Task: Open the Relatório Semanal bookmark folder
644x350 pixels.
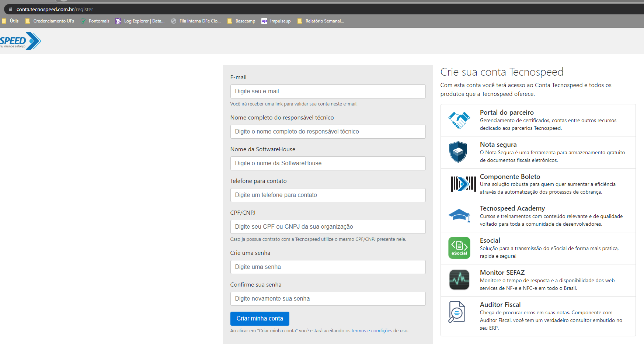Action: pyautogui.click(x=321, y=21)
